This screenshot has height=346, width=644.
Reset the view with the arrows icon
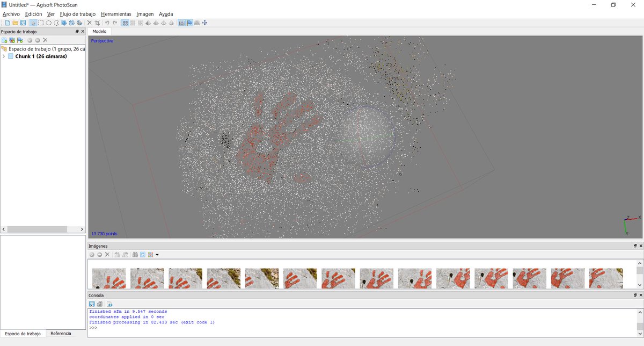pos(204,23)
